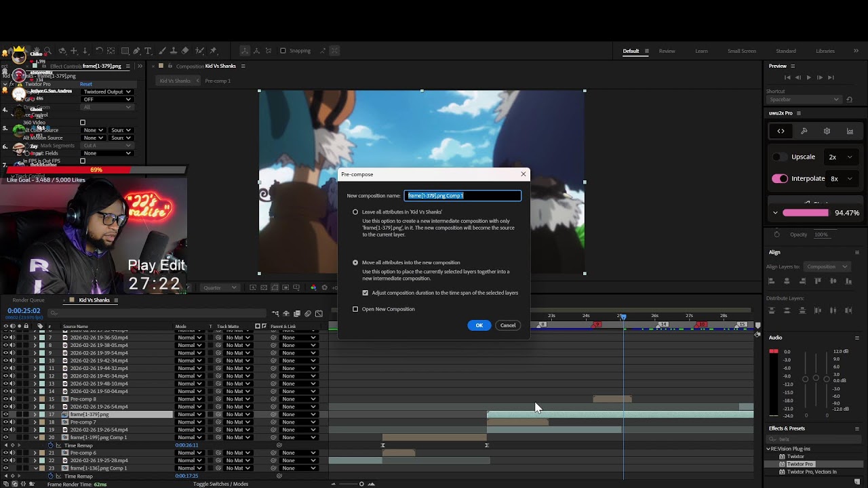Uncheck 'Adjust composition duration' checkbox
Screen dimensions: 868x488
[365, 293]
